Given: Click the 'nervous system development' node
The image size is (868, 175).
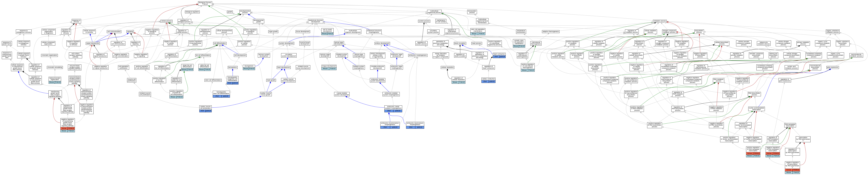Looking at the screenshot, I should click(x=264, y=55).
